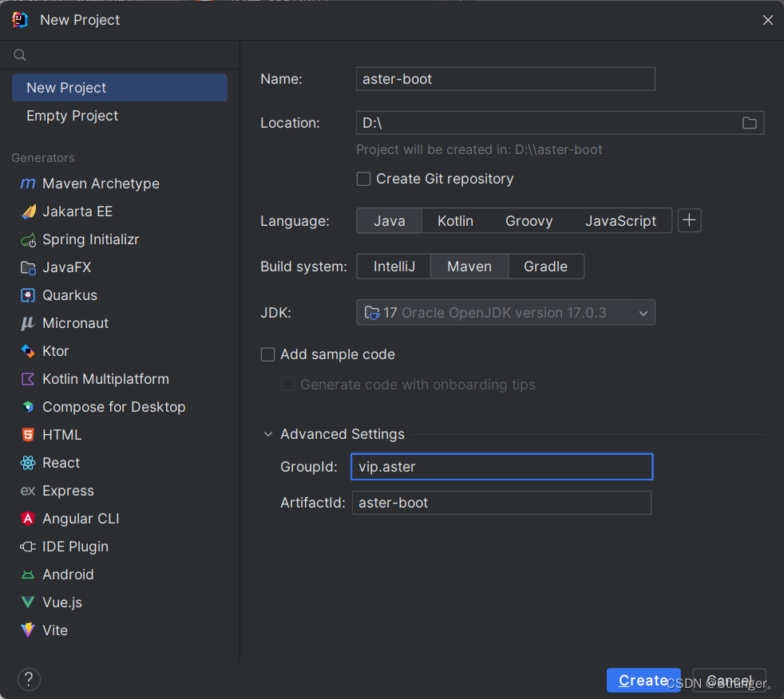Click the Jakarta EE sailboat icon
784x699 pixels.
coord(28,211)
